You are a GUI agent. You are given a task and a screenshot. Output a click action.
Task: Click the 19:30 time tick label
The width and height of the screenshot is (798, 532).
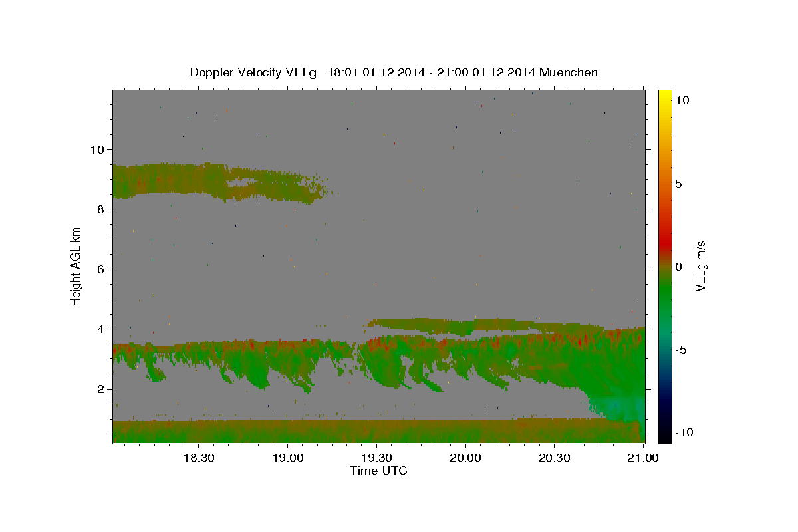tap(376, 458)
